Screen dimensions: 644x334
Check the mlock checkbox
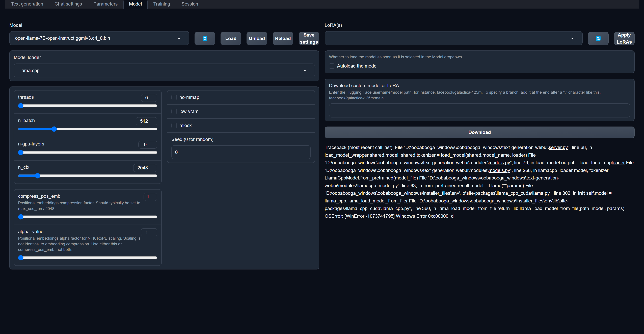[174, 125]
